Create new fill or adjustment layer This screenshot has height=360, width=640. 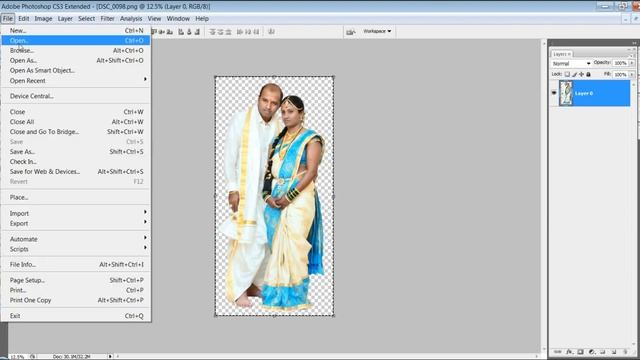click(591, 352)
